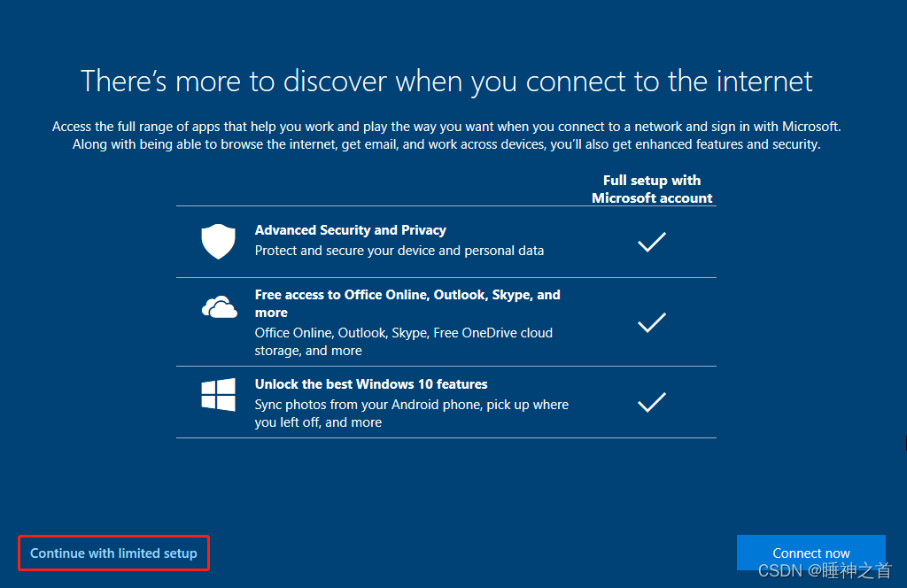This screenshot has height=588, width=907.
Task: Click Continue with limited setup link
Action: [113, 553]
